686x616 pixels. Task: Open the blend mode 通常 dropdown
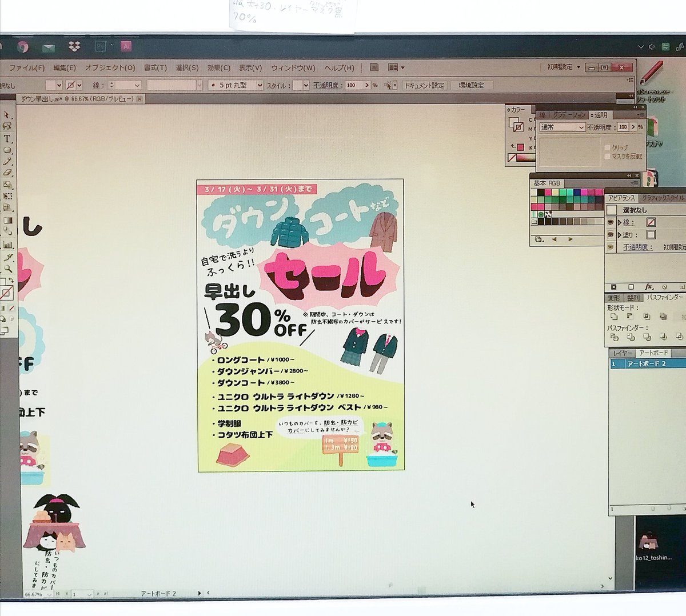tap(561, 127)
